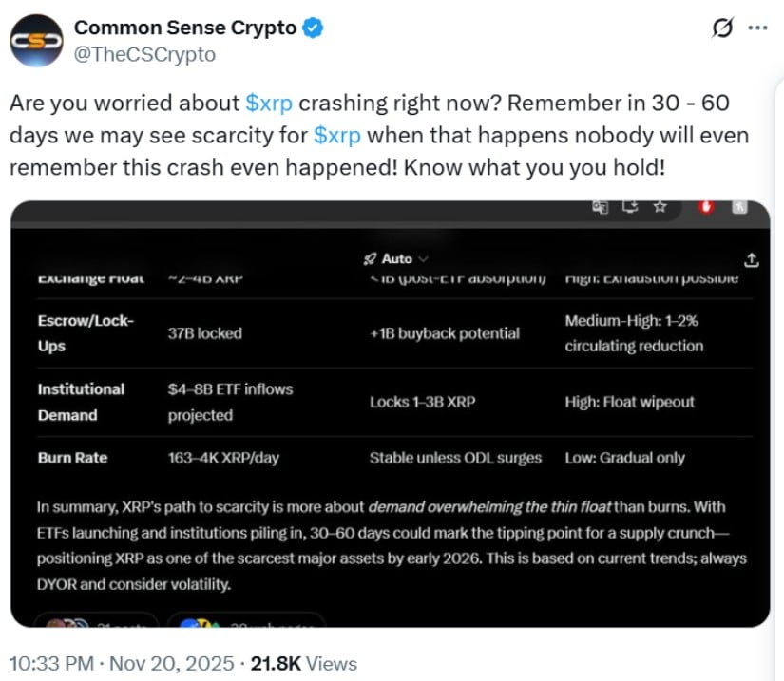This screenshot has width=784, height=681.
Task: Click the bookmark star icon in image
Action: (x=660, y=208)
